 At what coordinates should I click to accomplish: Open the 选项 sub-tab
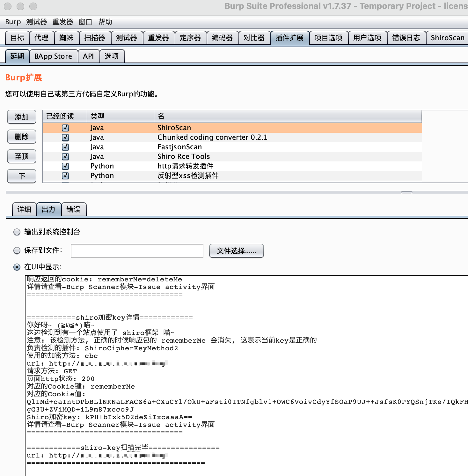tap(112, 56)
